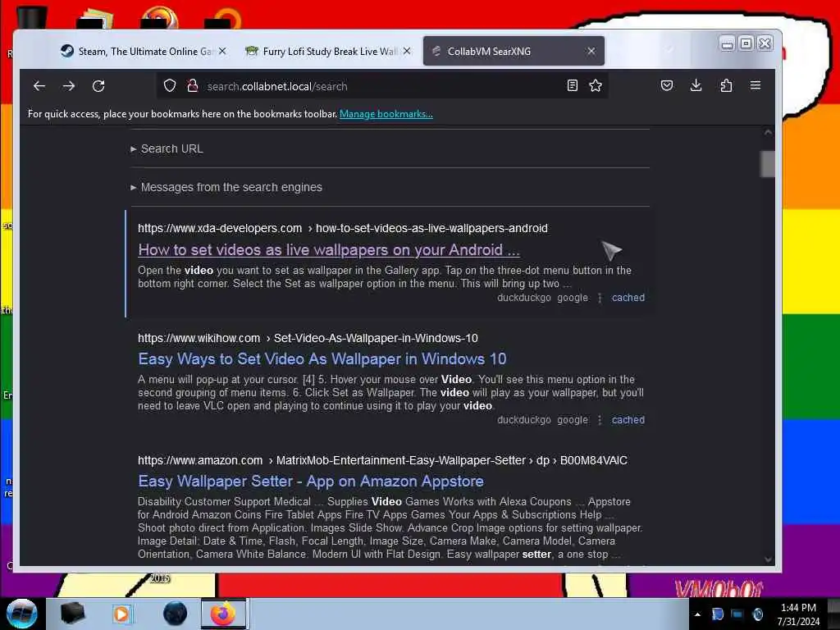
Task: Open cached link of wikihow result
Action: 628,420
